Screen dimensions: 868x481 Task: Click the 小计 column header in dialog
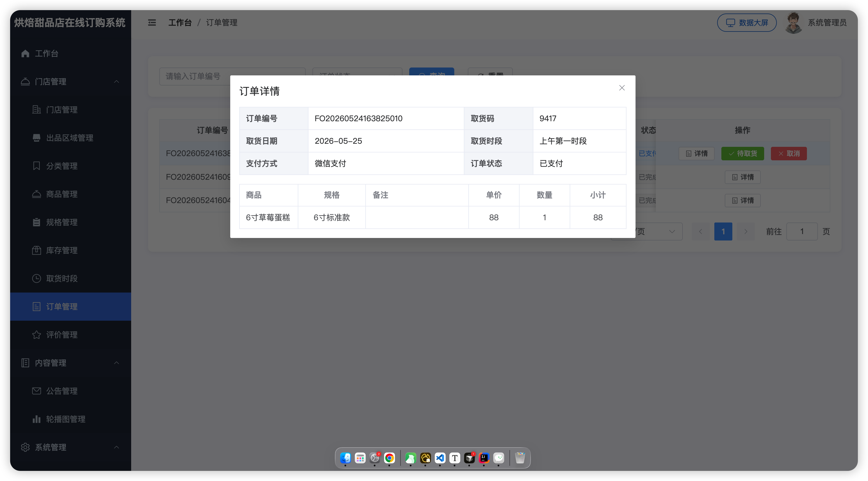coord(598,195)
